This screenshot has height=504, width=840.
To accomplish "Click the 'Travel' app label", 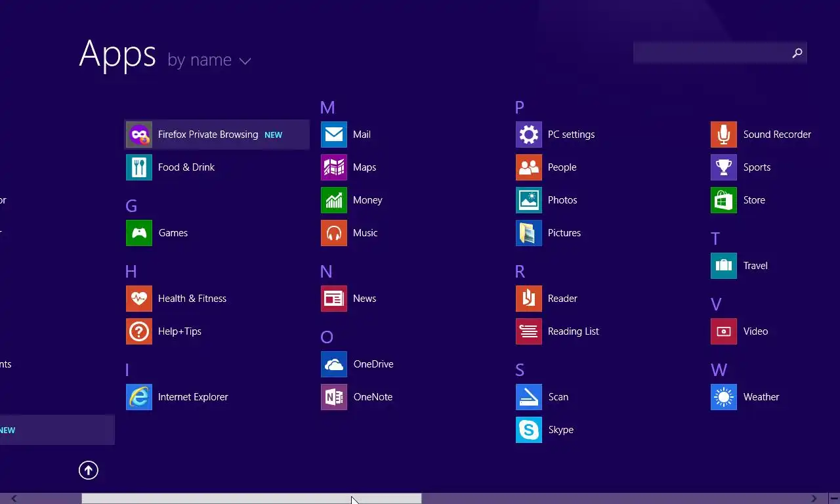I will point(755,266).
